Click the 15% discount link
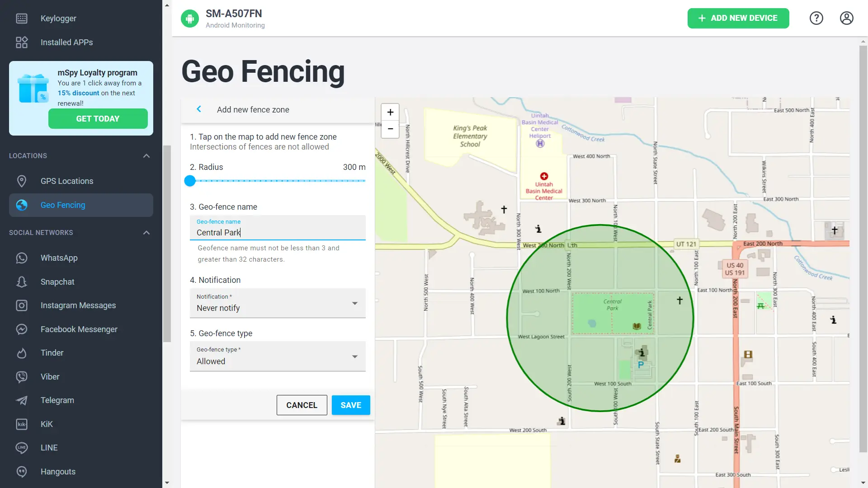This screenshot has width=868, height=488. [x=78, y=93]
